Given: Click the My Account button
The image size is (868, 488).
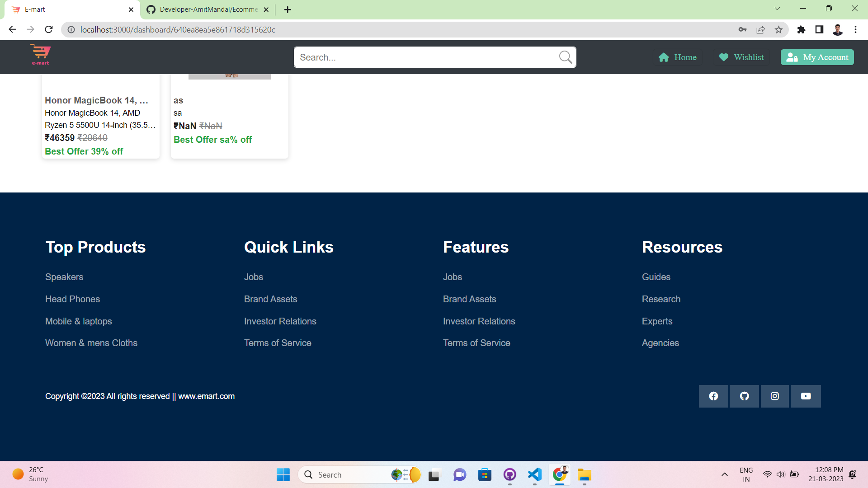Looking at the screenshot, I should tap(817, 57).
